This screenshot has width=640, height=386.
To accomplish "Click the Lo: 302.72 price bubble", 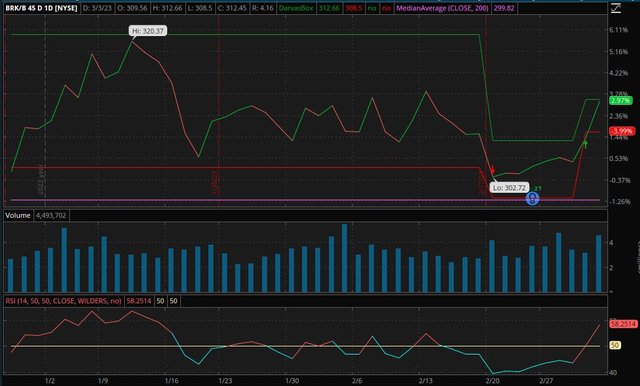I will coord(509,188).
